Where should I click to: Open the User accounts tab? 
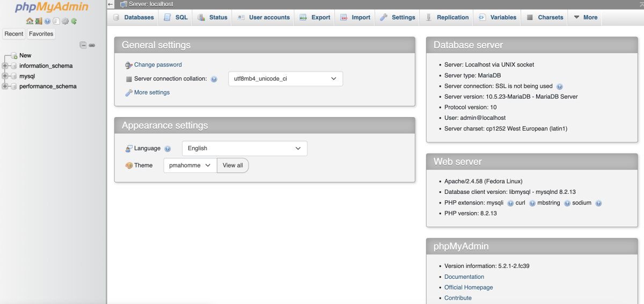pyautogui.click(x=264, y=17)
